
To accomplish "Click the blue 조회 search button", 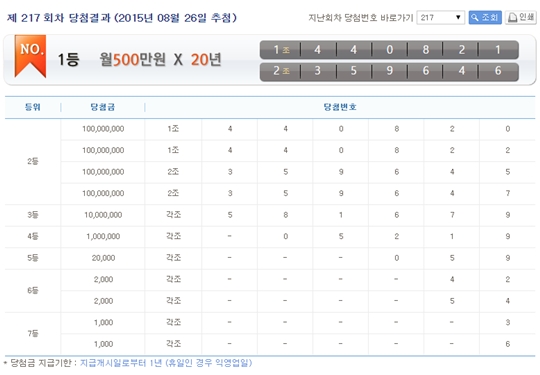I will point(485,17).
